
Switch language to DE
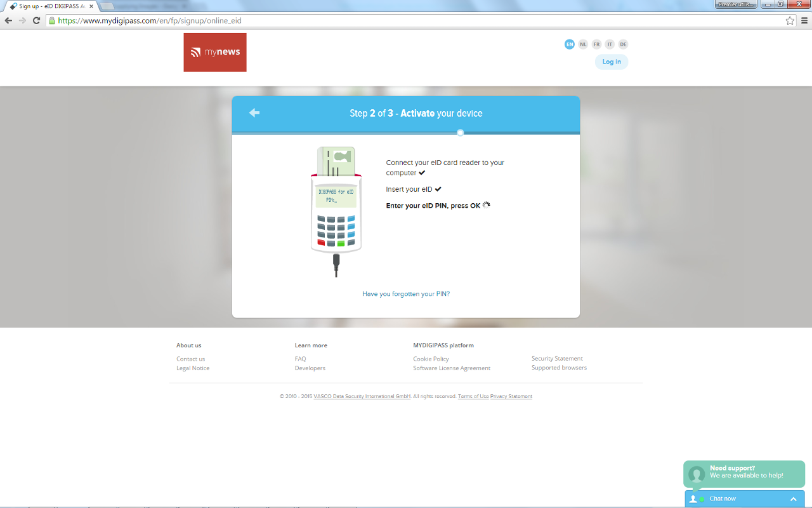point(623,44)
